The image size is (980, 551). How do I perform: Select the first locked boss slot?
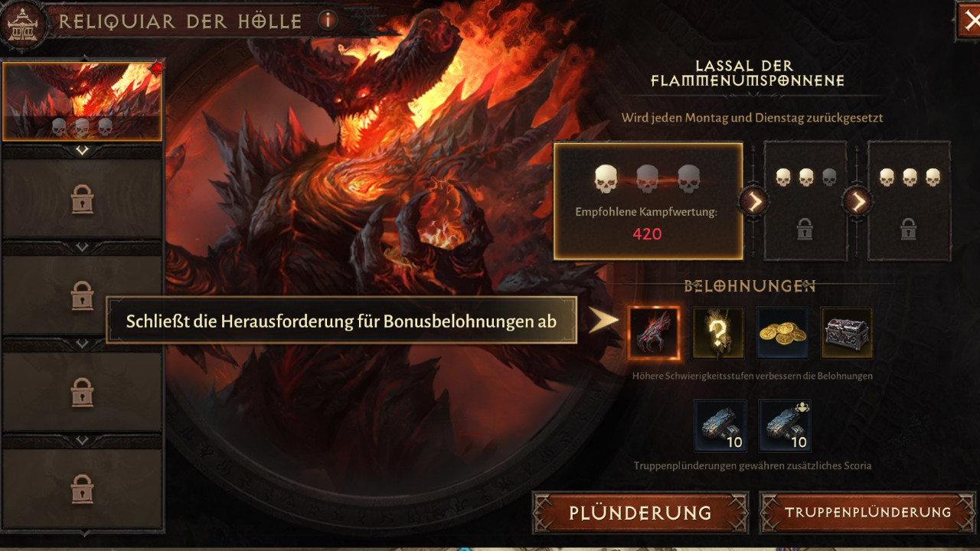coord(82,199)
